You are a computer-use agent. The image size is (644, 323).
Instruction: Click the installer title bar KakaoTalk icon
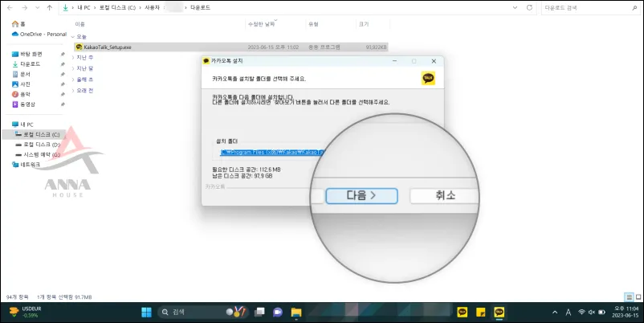206,61
